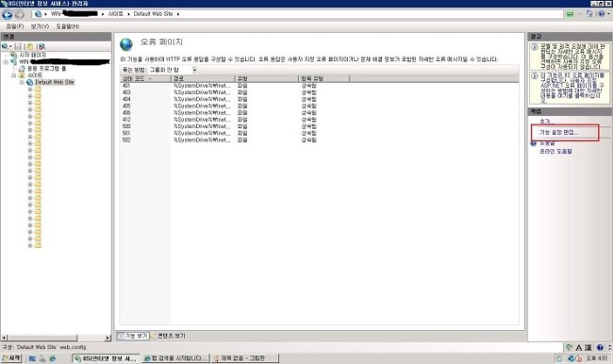Click the Up folder icon in the connections toolbar
The image size is (613, 364).
tap(30, 46)
